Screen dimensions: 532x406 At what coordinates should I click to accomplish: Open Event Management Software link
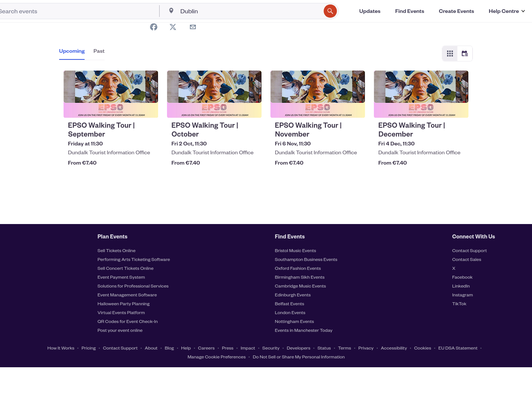click(x=127, y=295)
